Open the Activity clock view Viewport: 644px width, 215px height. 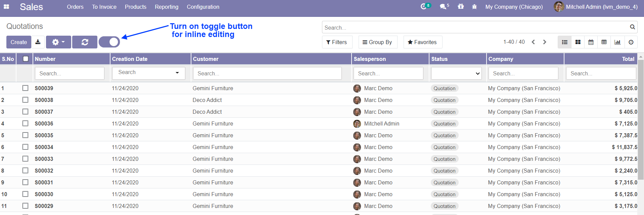pos(631,42)
